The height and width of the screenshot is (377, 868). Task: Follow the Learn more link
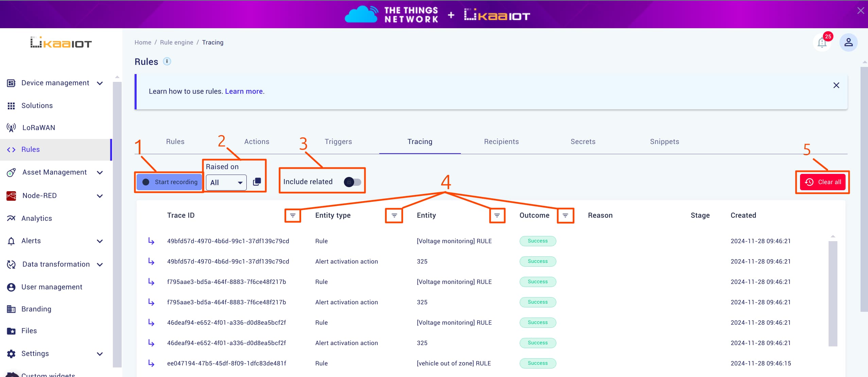[244, 91]
